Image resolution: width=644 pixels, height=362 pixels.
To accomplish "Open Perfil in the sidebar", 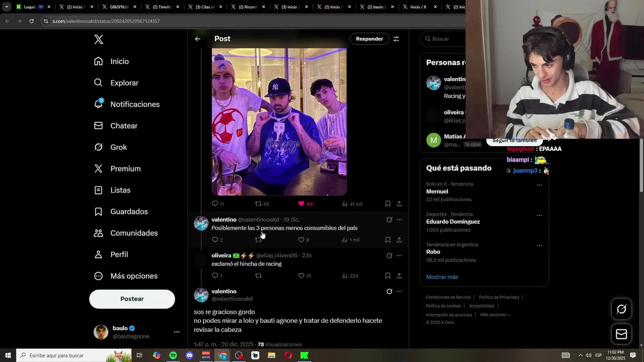I will click(x=111, y=254).
